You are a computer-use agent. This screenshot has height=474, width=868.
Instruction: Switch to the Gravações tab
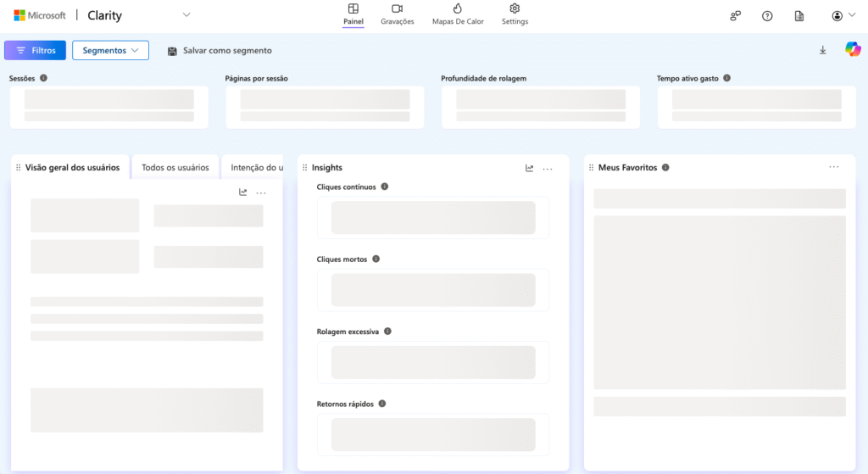point(398,14)
